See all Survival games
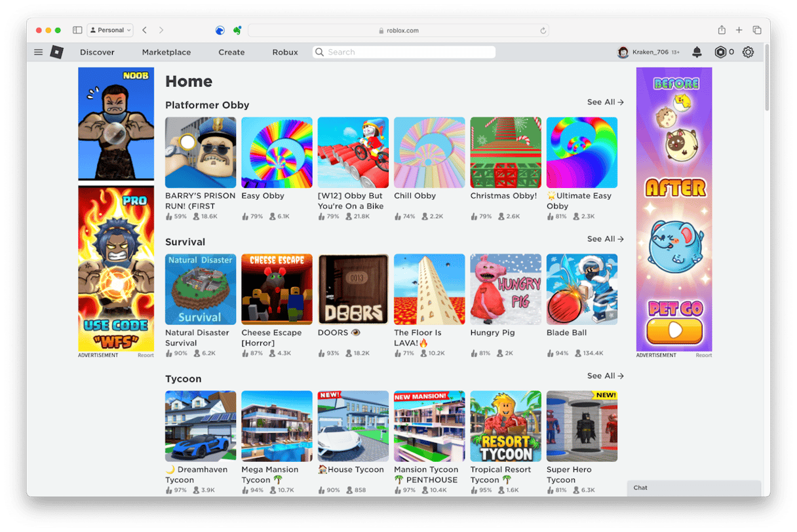Image resolution: width=797 pixels, height=532 pixels. tap(606, 239)
